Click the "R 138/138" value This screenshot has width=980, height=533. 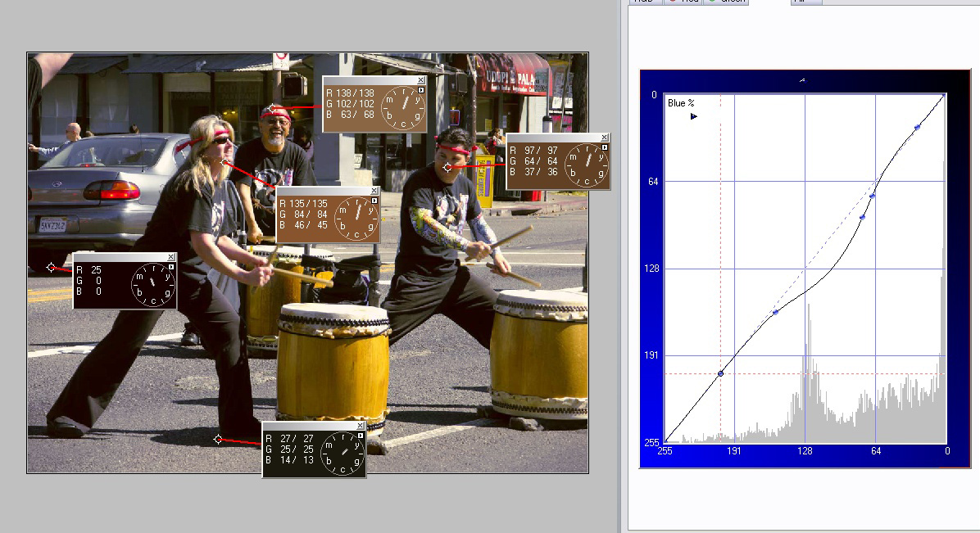[x=350, y=93]
